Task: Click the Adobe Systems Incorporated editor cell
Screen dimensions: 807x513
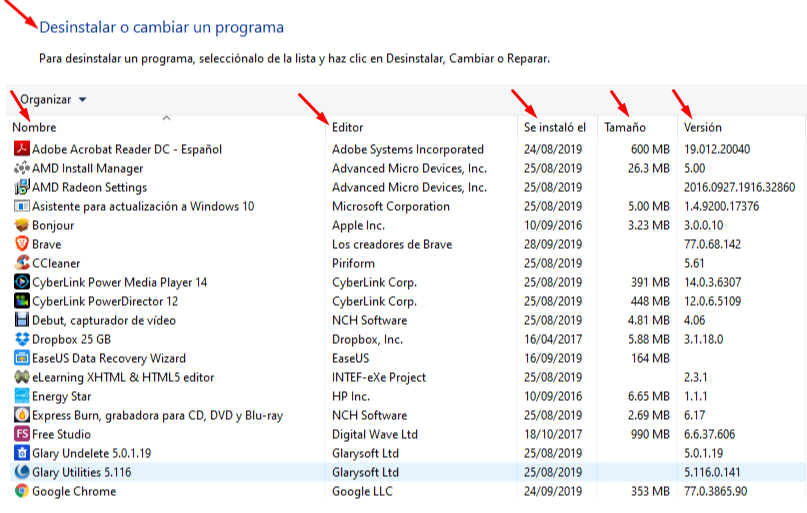Action: [x=408, y=149]
